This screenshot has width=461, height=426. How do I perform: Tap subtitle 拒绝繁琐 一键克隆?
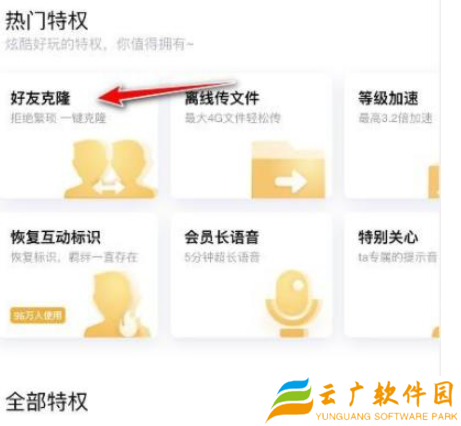[58, 118]
